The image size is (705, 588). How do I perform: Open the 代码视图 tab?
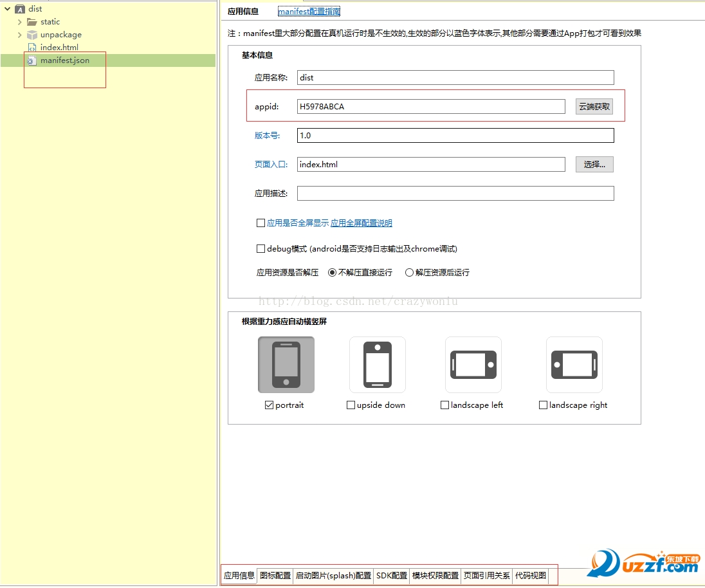point(531,576)
